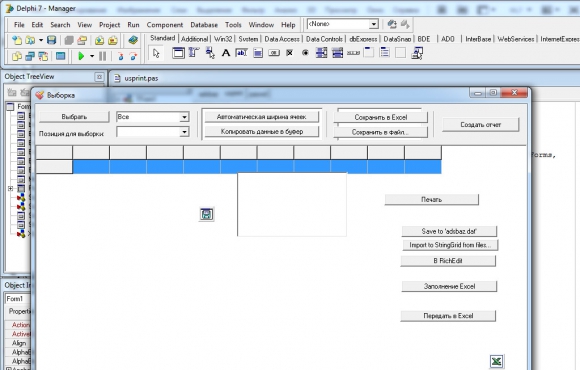Select the SaveDialog component on form
The image size is (580, 370).
pyautogui.click(x=206, y=214)
